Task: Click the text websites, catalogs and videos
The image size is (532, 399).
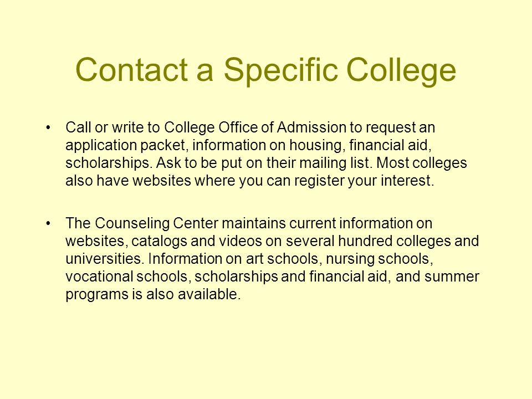Action: coord(163,241)
